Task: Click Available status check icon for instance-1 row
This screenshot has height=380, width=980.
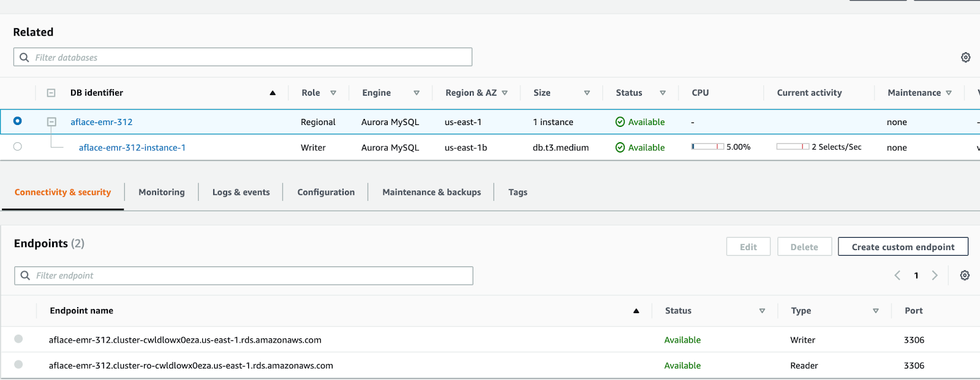Action: pos(620,147)
